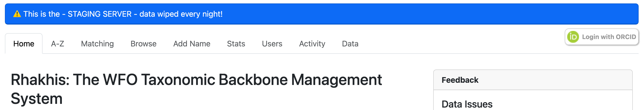Select the Add Name tab
Image resolution: width=644 pixels, height=110 pixels.
[x=192, y=44]
